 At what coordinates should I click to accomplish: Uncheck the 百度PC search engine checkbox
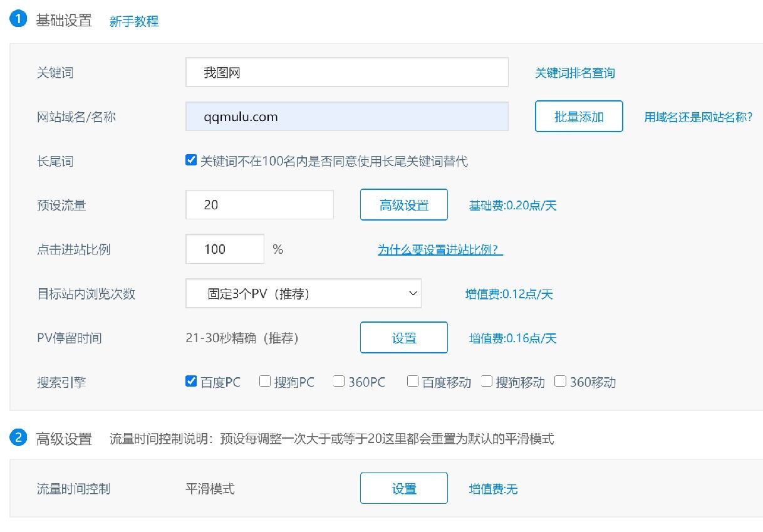point(192,381)
